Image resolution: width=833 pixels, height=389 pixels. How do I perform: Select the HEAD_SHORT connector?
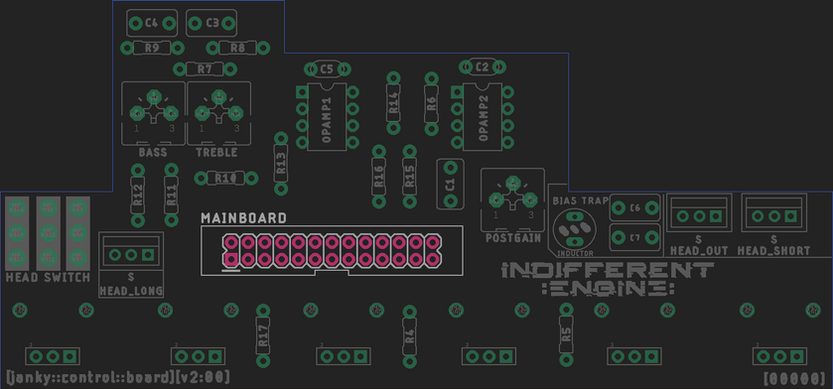point(774,212)
